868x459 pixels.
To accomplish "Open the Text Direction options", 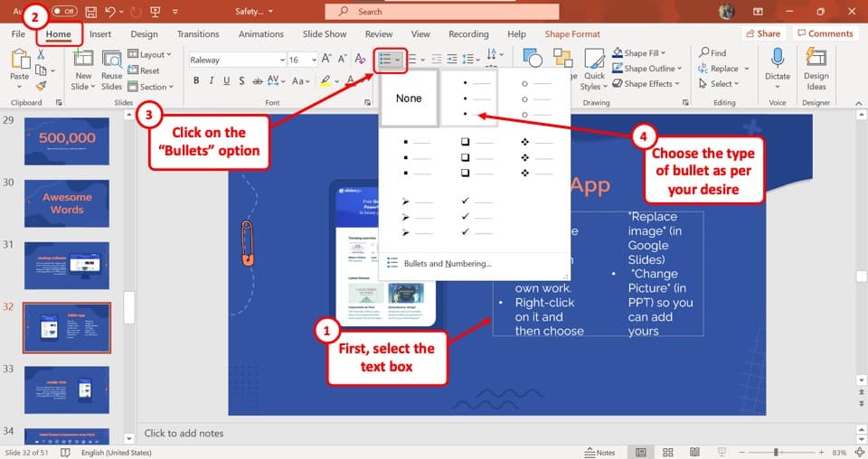I will (x=495, y=54).
